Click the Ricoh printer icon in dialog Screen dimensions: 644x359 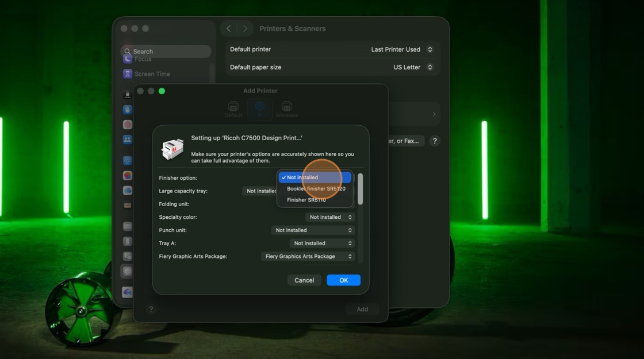click(x=172, y=149)
